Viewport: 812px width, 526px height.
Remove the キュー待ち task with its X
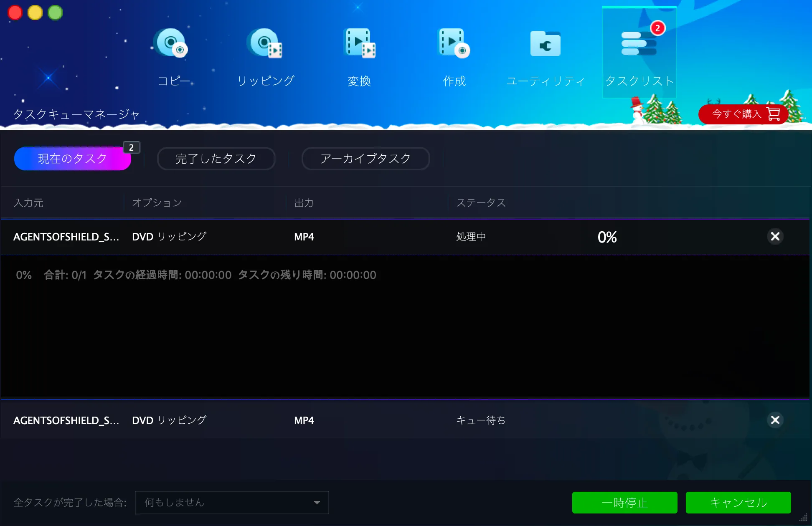click(775, 420)
